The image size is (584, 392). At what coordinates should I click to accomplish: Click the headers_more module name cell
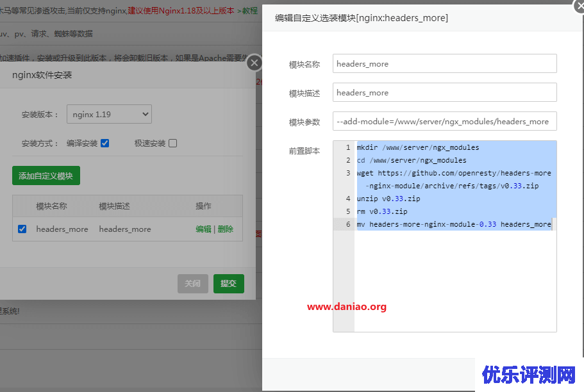62,229
